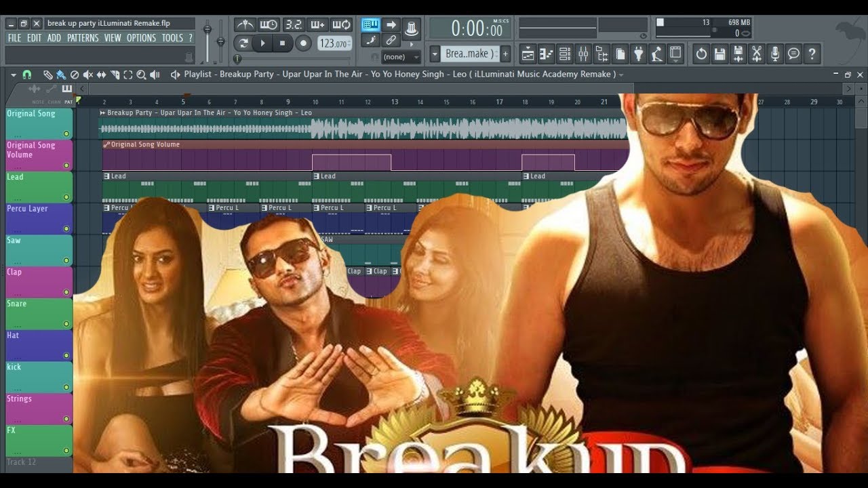The width and height of the screenshot is (868, 488).
Task: Enable snap magnet in playlist toolbar
Action: [27, 75]
